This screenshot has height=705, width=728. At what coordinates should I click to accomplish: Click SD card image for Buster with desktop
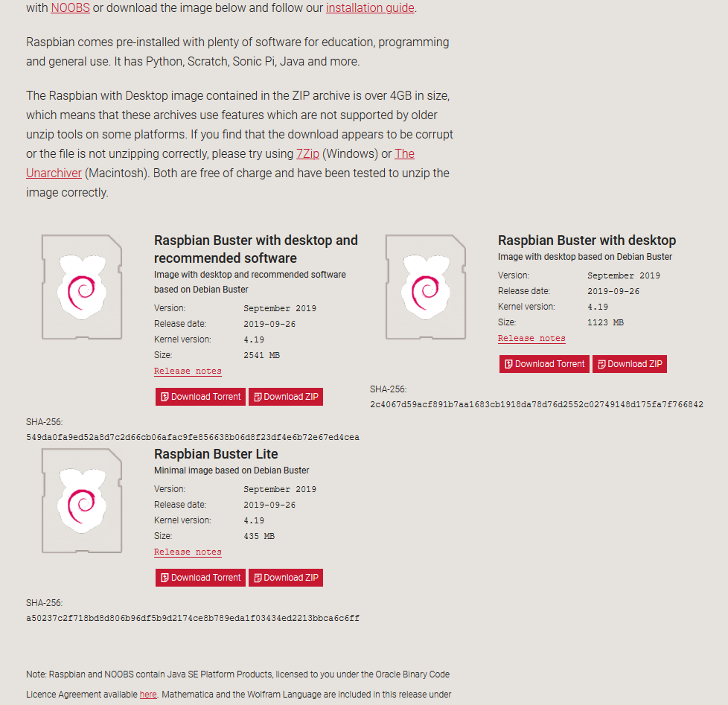click(x=426, y=287)
